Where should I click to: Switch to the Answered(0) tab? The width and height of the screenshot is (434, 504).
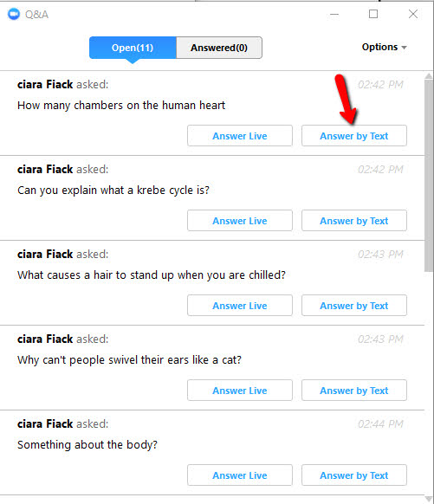click(219, 48)
